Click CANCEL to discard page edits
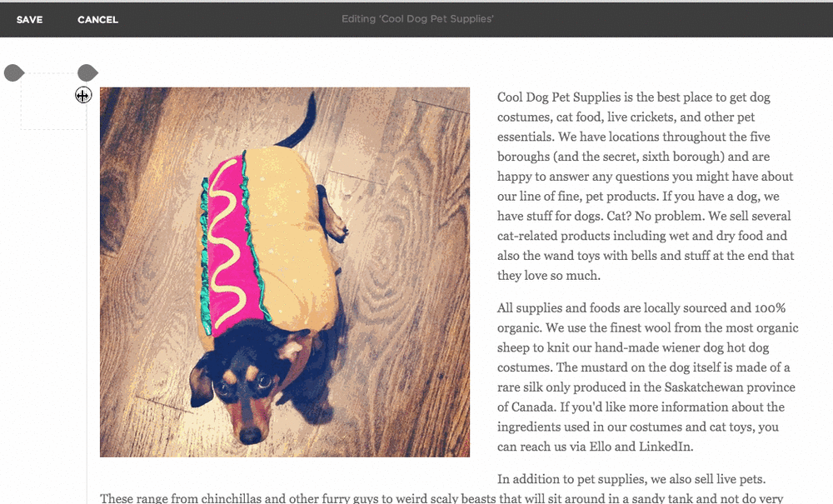The height and width of the screenshot is (504, 833). click(97, 20)
